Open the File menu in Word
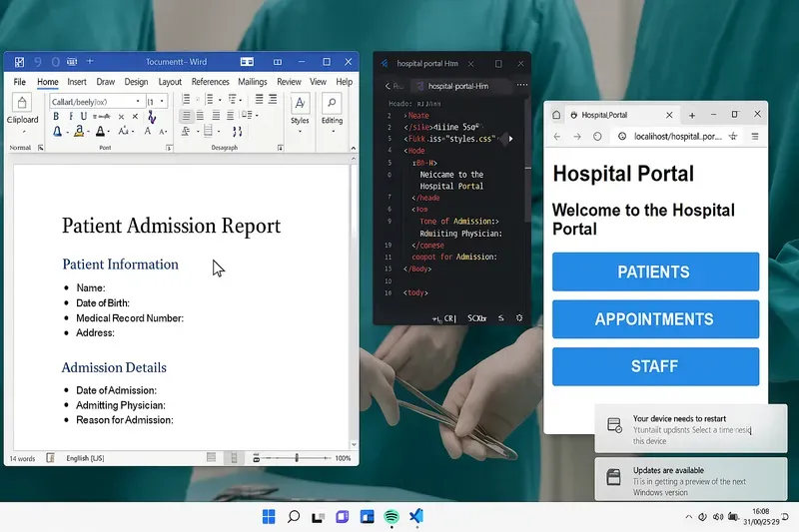The width and height of the screenshot is (799, 532). pyautogui.click(x=19, y=82)
